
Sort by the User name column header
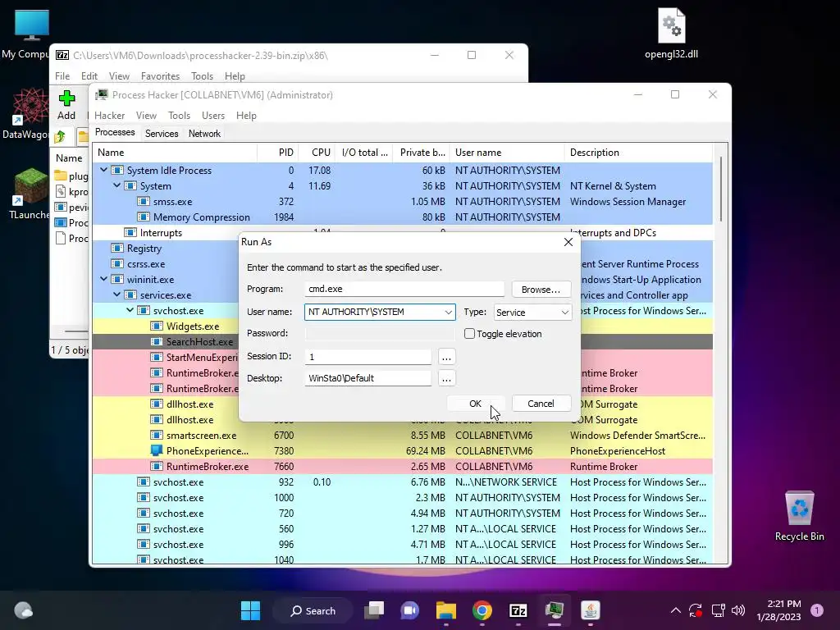507,153
